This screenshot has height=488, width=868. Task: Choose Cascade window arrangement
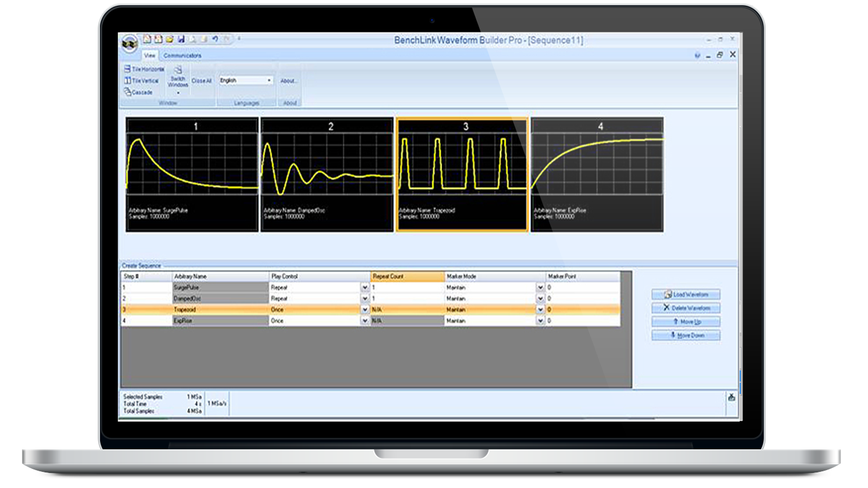pyautogui.click(x=138, y=92)
